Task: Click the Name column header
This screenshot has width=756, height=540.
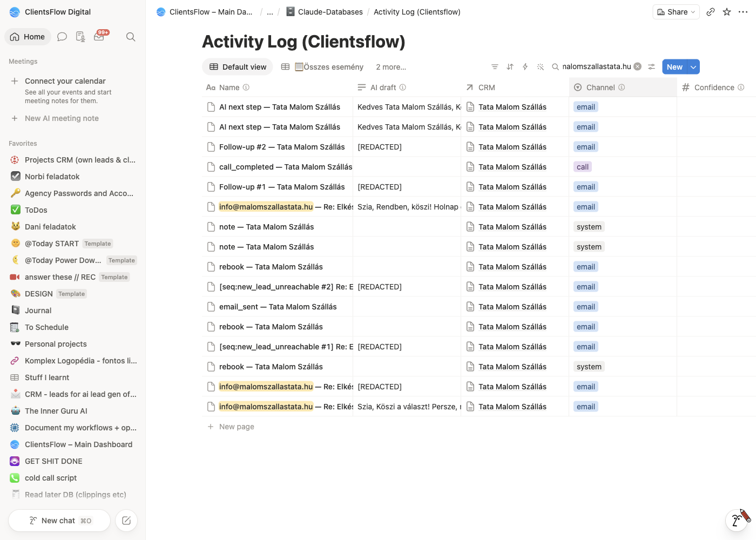Action: (x=277, y=87)
